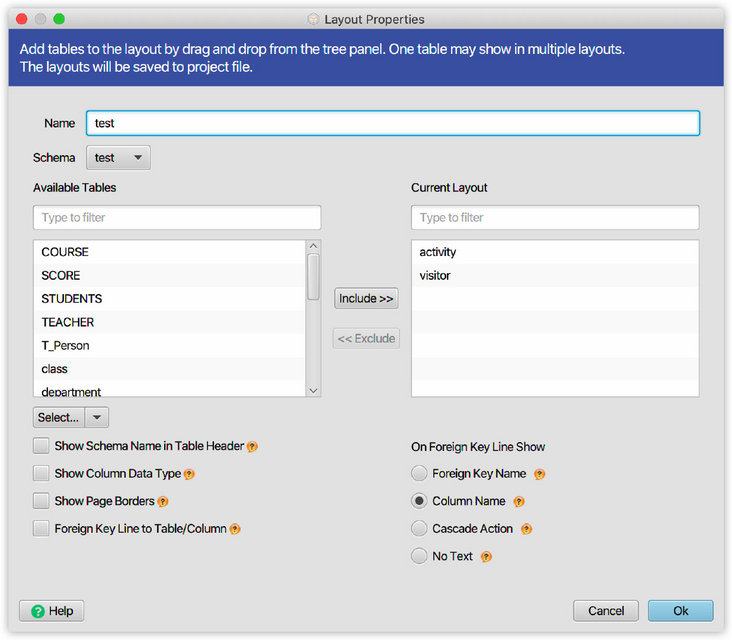Open the Schema dropdown
Viewport: 732px width, 640px height.
coord(118,158)
